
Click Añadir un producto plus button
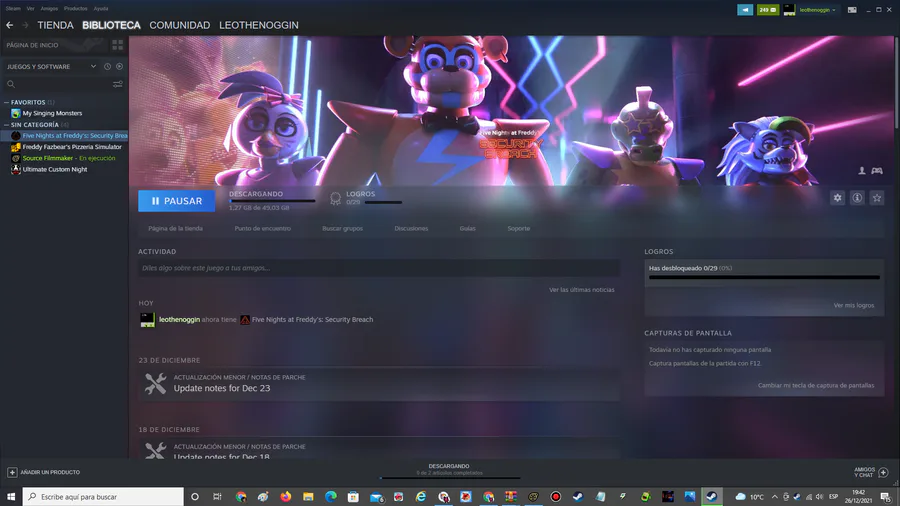click(12, 472)
